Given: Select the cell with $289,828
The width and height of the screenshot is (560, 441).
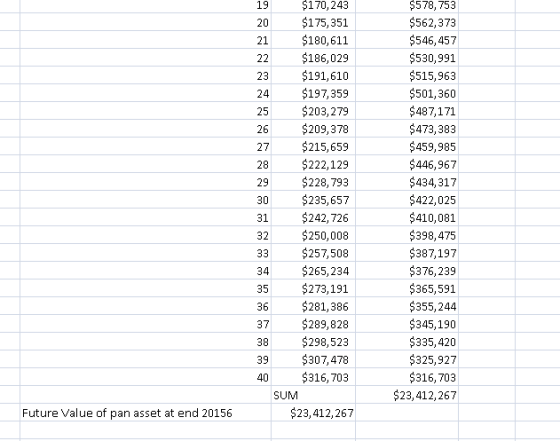Looking at the screenshot, I should pos(314,324).
